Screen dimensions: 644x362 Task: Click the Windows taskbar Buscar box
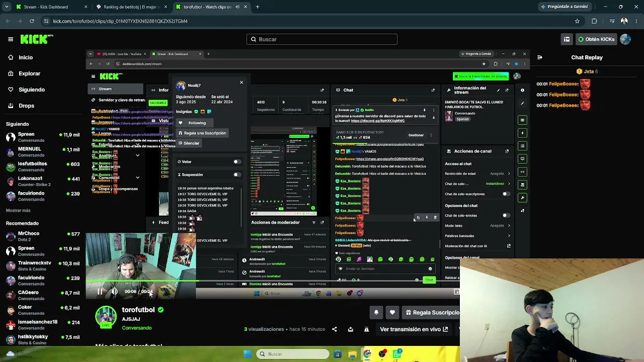292,354
